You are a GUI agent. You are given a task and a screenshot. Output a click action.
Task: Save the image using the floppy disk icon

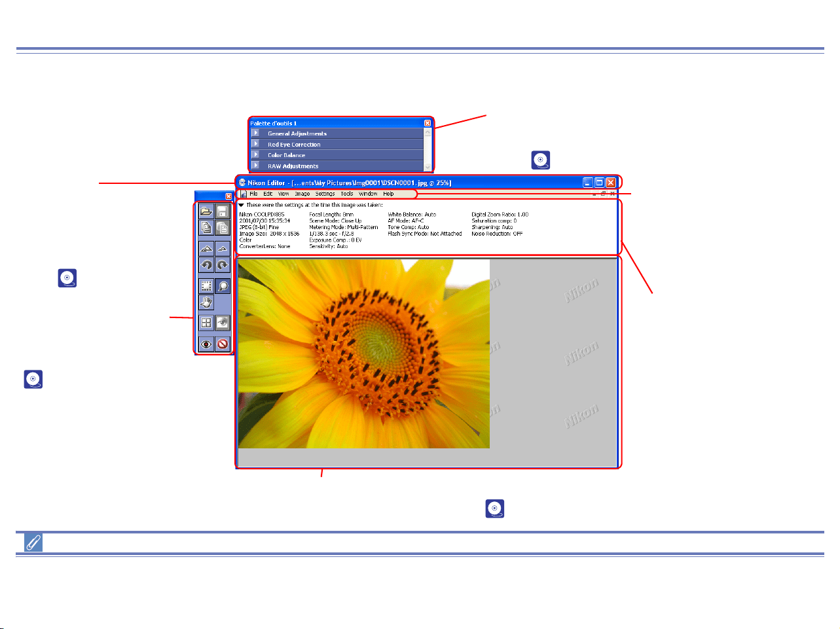pyautogui.click(x=223, y=211)
